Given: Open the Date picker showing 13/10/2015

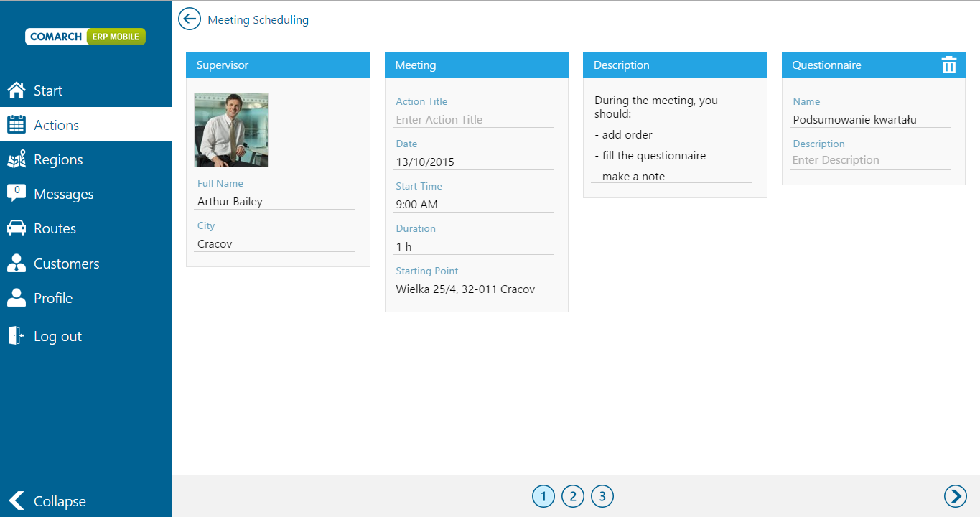Looking at the screenshot, I should 474,162.
